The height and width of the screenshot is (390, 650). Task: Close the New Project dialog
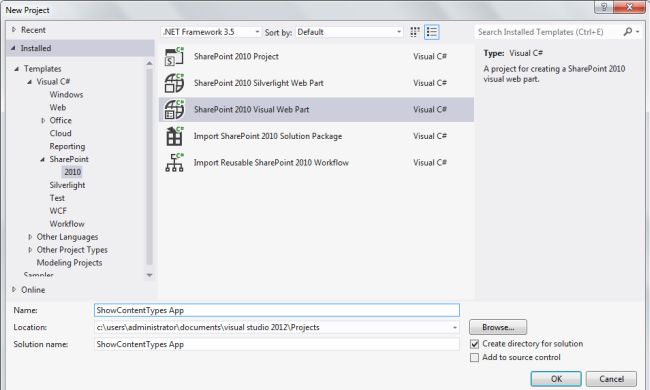[x=629, y=7]
